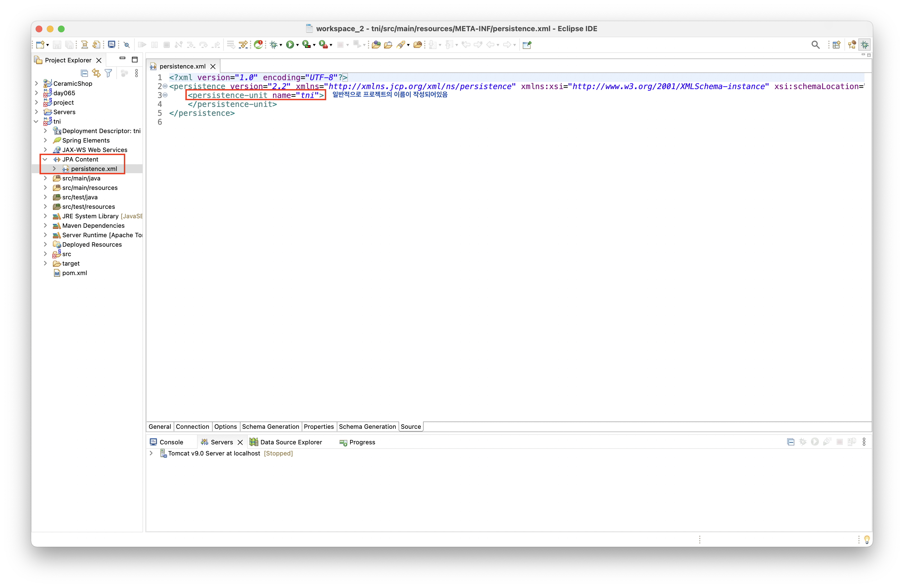Click the Open Perspective icon
904x588 pixels.
pyautogui.click(x=836, y=45)
